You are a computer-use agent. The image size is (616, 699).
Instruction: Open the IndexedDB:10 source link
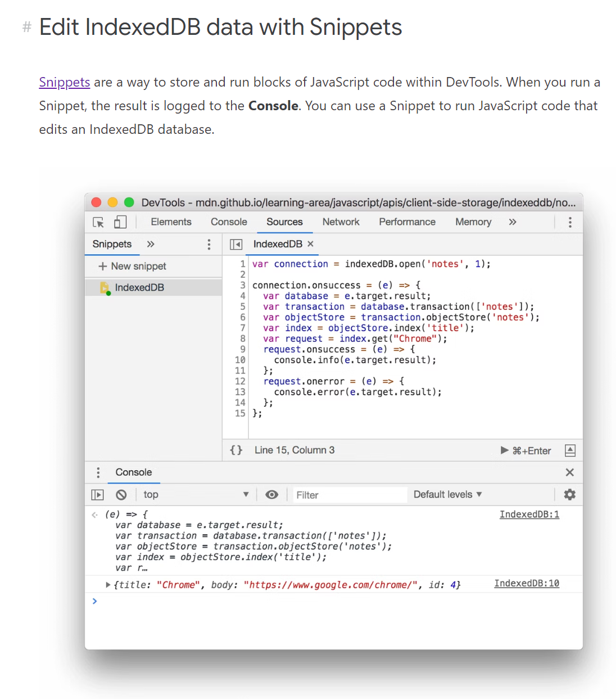coord(527,584)
